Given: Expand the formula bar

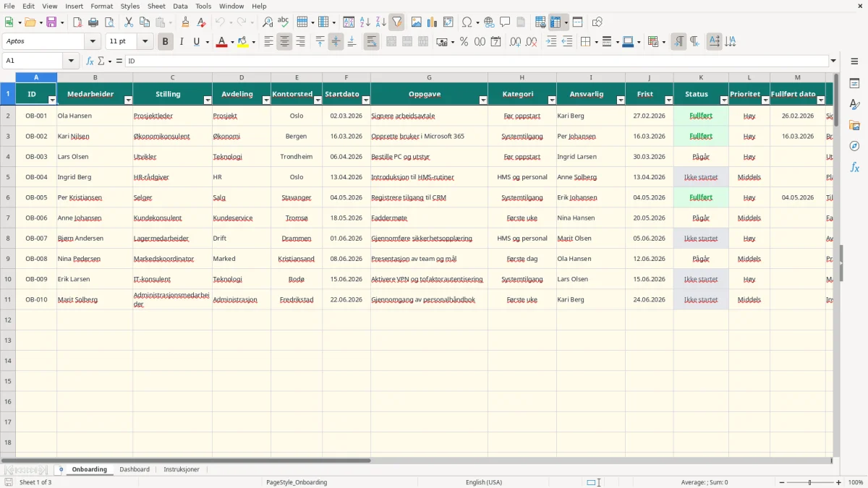Looking at the screenshot, I should coord(834,61).
